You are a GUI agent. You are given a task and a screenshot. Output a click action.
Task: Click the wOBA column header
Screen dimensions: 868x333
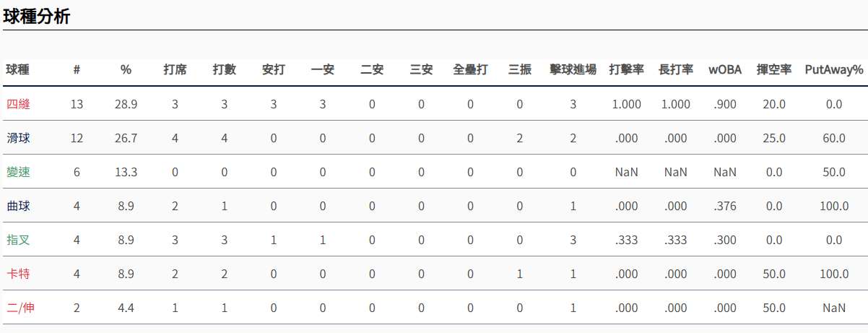[724, 70]
